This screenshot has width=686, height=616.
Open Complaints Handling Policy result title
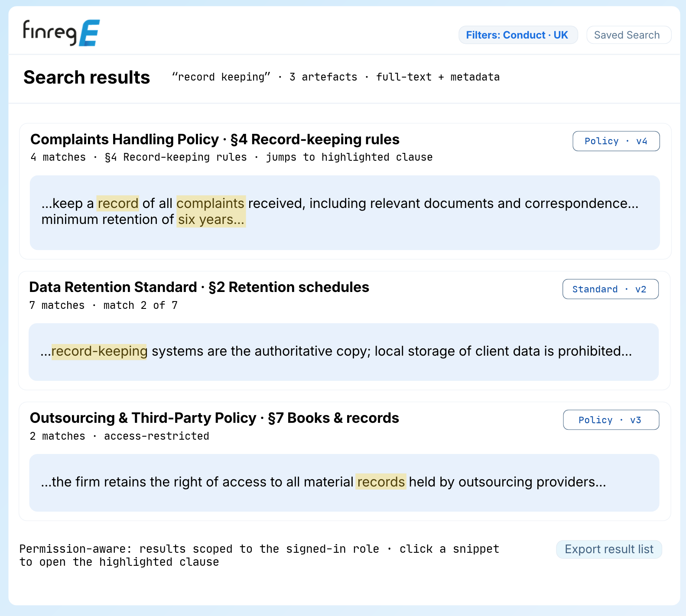(215, 139)
